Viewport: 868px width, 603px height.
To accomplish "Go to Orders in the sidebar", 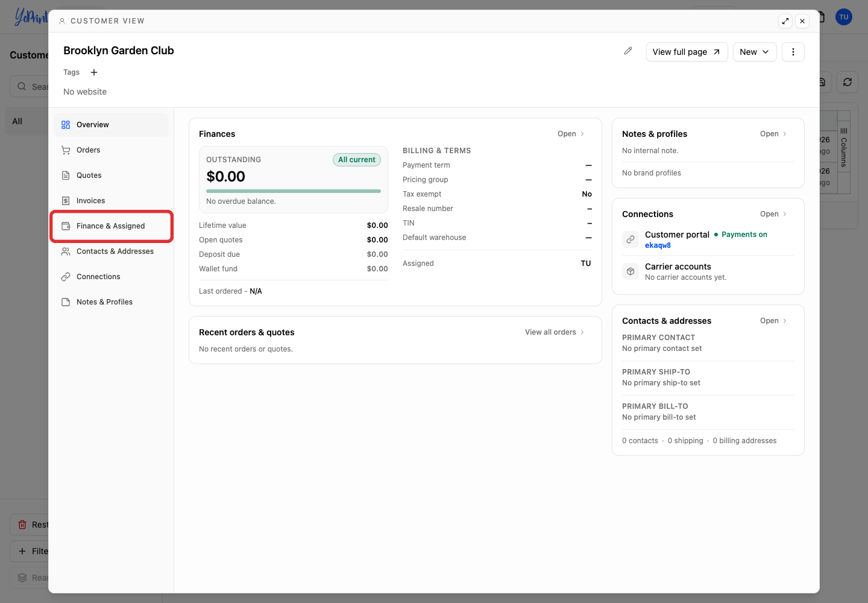I will (112, 150).
